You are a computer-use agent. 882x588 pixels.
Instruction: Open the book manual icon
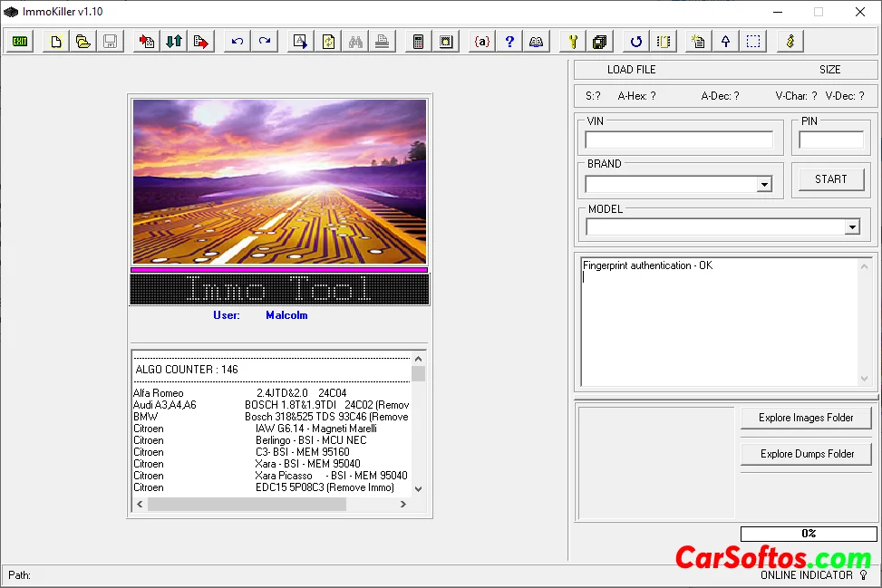tap(537, 42)
